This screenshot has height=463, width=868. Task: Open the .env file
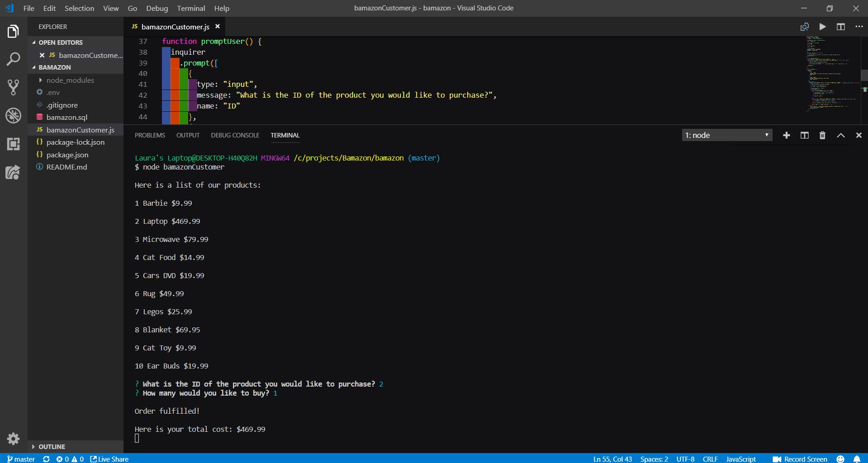75,92
